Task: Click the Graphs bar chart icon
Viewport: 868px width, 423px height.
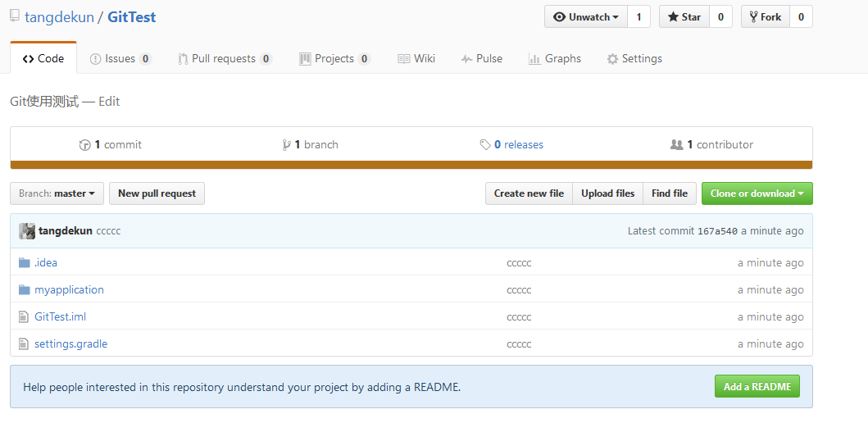Action: pos(534,59)
